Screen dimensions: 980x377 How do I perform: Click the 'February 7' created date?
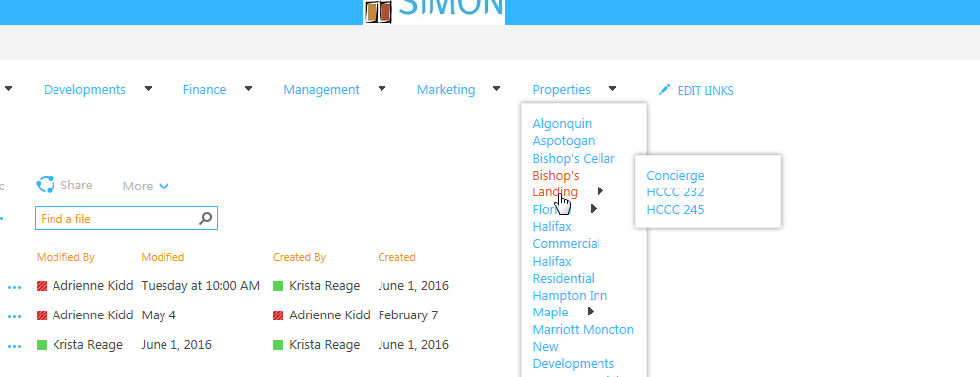point(408,315)
